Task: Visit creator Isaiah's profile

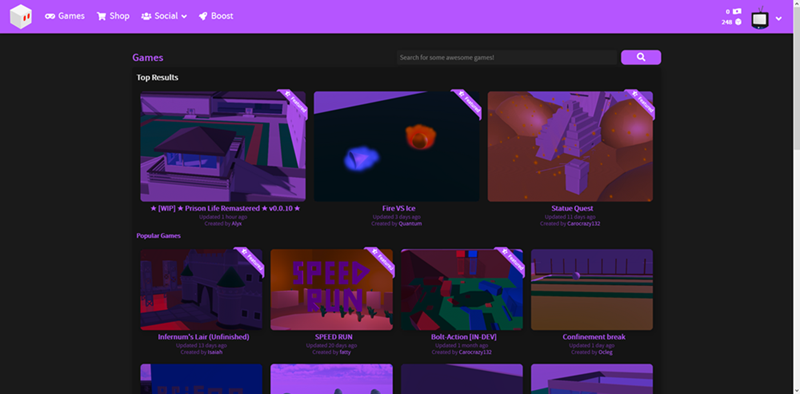Action: tap(215, 352)
